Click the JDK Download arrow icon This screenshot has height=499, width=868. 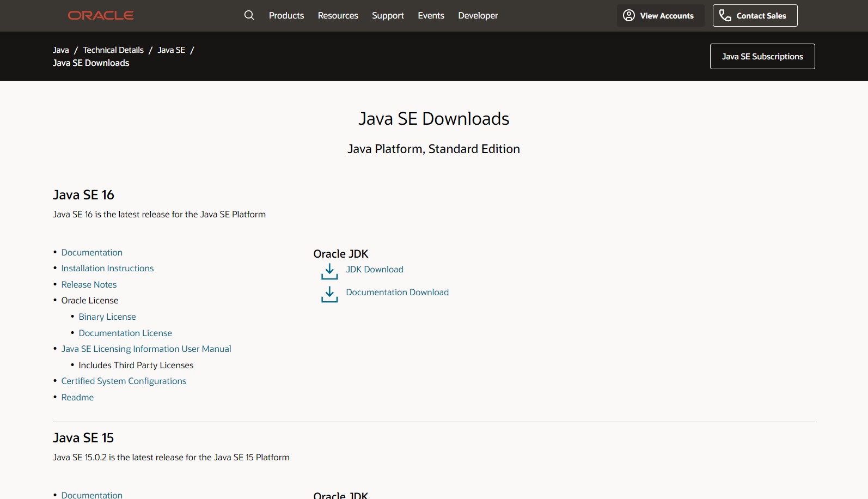click(x=329, y=271)
